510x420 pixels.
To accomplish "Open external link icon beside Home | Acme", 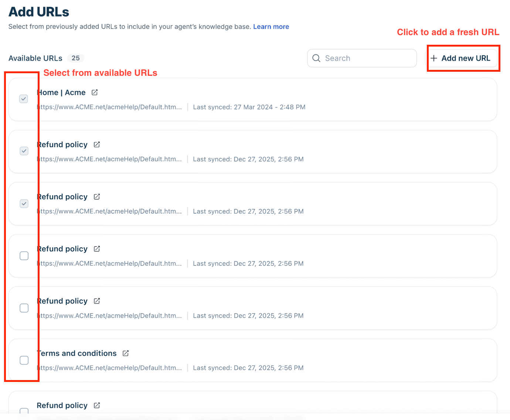I will (95, 92).
